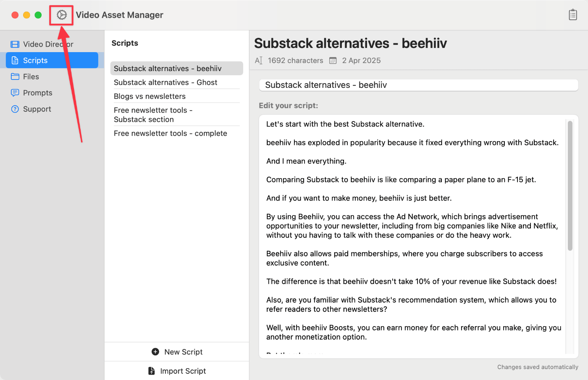Click the document icon on Import Script

151,371
